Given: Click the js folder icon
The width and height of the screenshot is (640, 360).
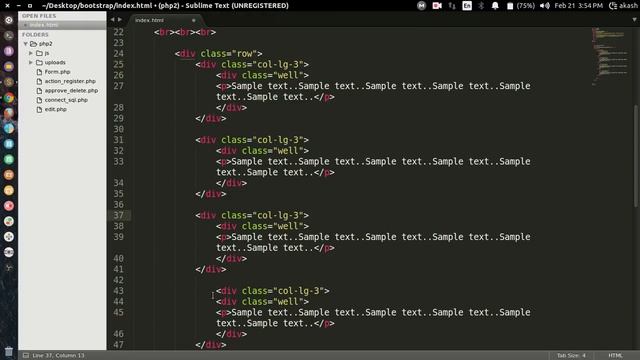Looking at the screenshot, I should click(39, 53).
